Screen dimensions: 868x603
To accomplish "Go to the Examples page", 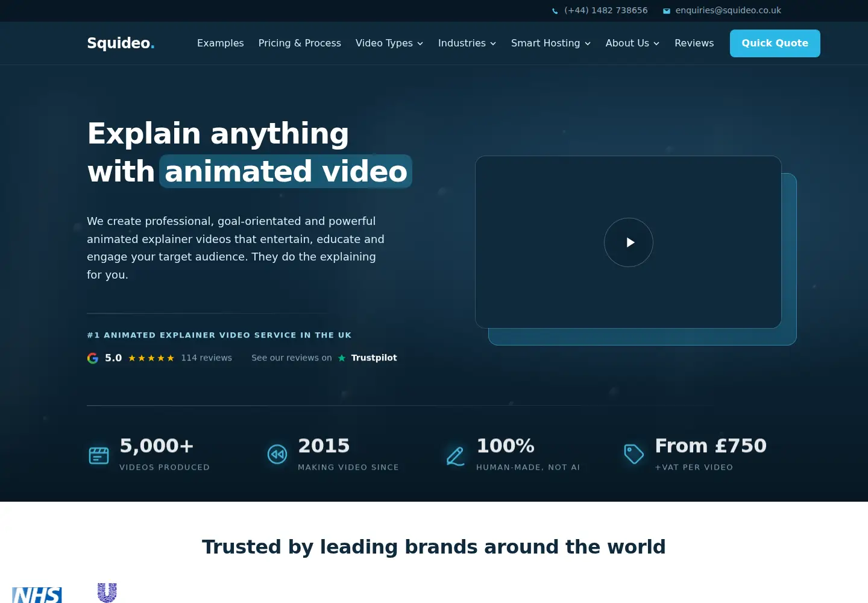I will coord(221,43).
